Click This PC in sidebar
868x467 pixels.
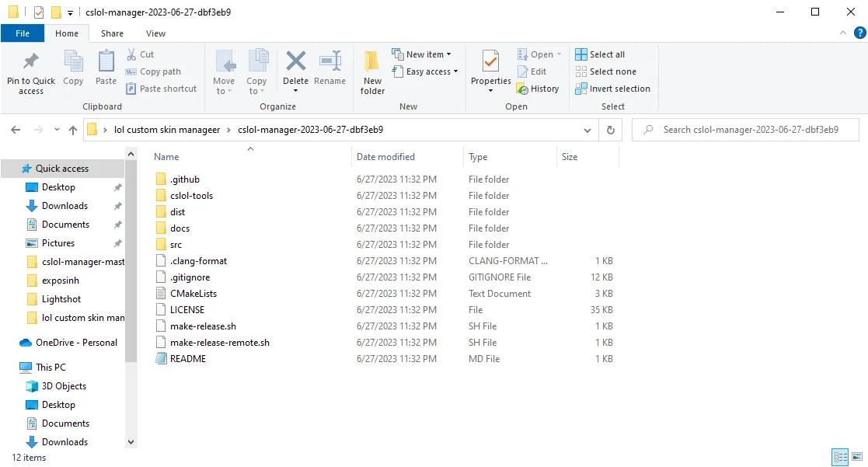(x=51, y=367)
